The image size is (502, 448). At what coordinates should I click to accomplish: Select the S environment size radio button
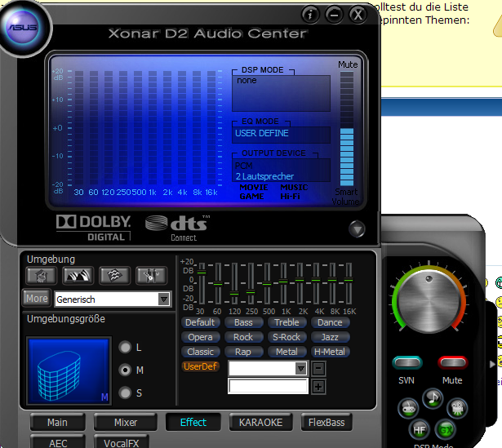click(x=125, y=393)
